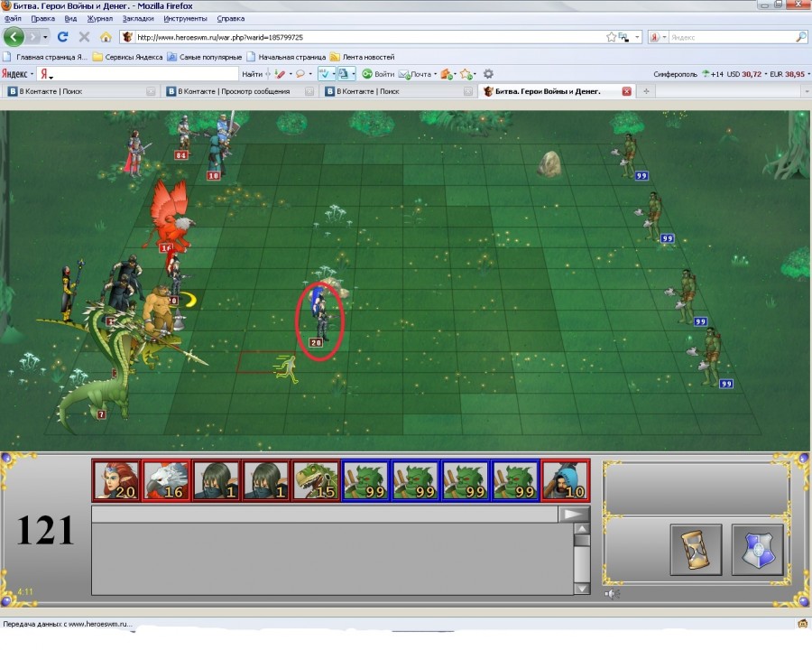Click the running-man move cursor tile

(286, 368)
